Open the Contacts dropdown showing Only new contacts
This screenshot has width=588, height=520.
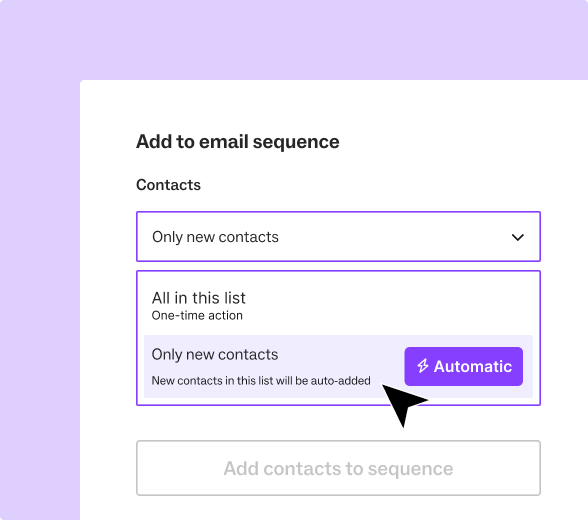click(338, 237)
